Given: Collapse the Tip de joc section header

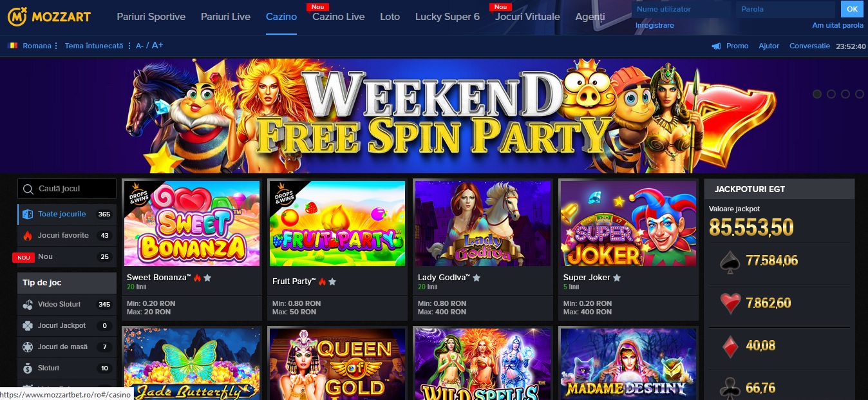Looking at the screenshot, I should [67, 283].
